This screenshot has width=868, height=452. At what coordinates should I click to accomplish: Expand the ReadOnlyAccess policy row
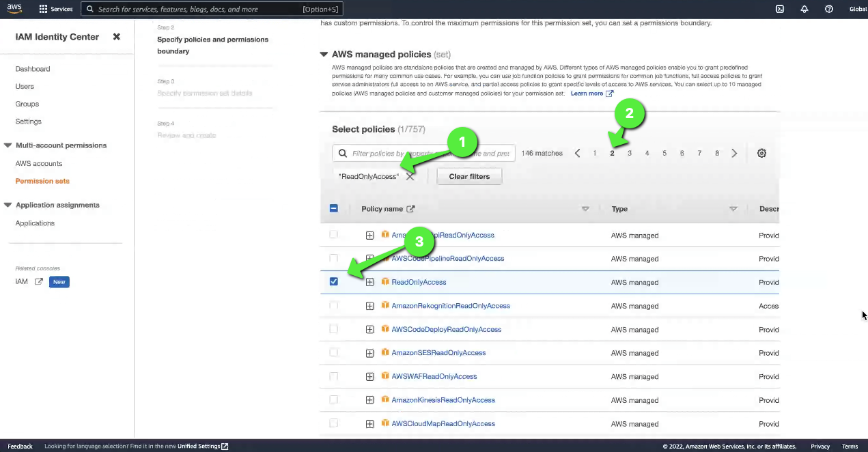[x=369, y=283]
